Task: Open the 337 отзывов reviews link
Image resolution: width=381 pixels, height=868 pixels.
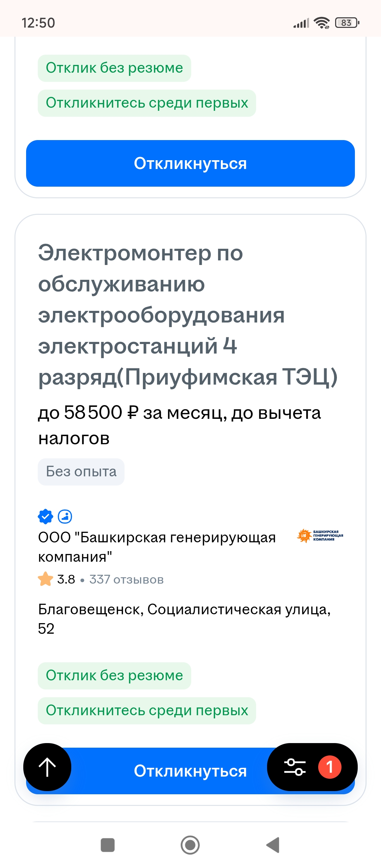Action: 126,579
